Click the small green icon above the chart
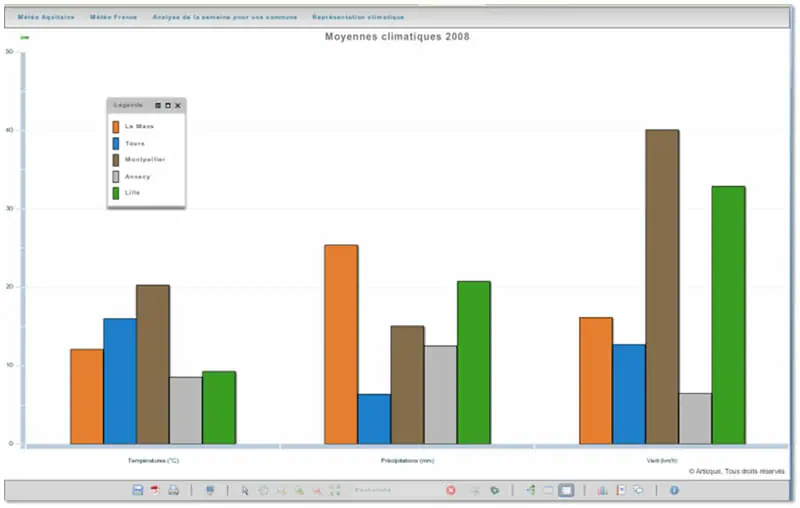 (x=25, y=38)
